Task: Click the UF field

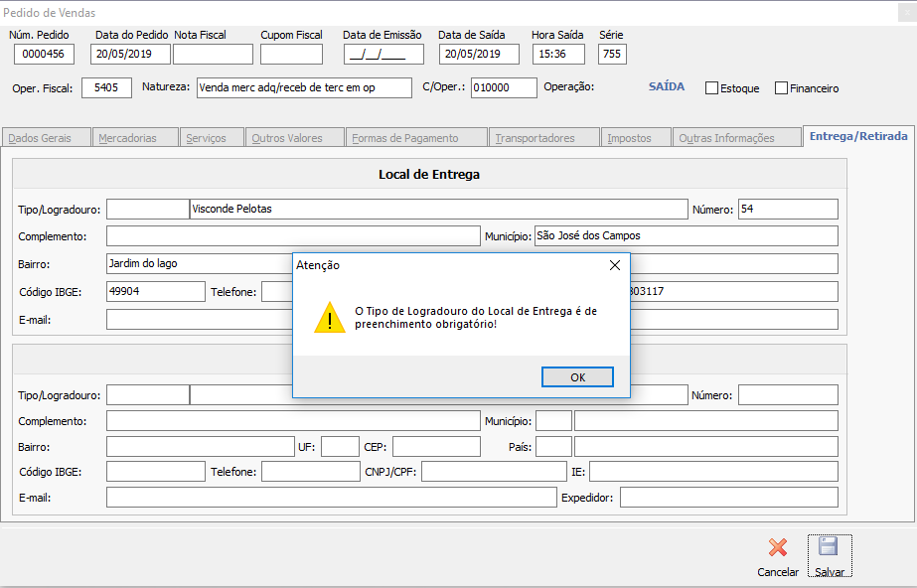Action: point(340,447)
